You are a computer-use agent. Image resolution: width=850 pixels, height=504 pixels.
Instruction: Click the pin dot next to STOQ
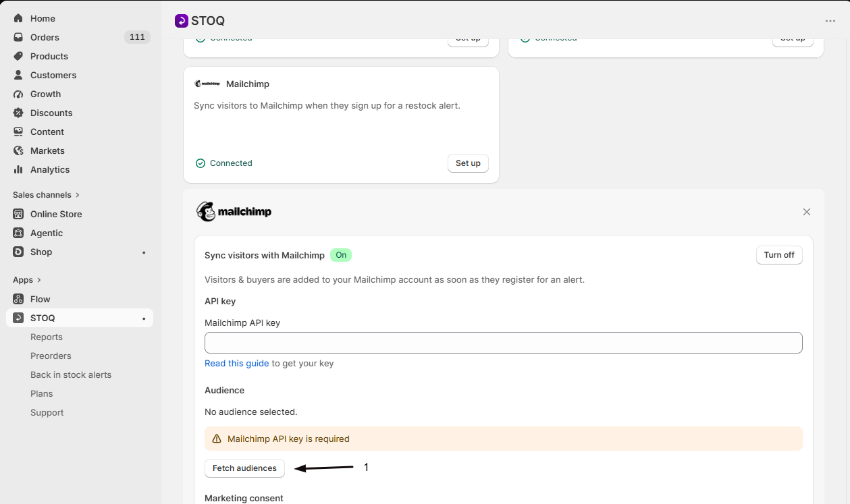pos(144,318)
